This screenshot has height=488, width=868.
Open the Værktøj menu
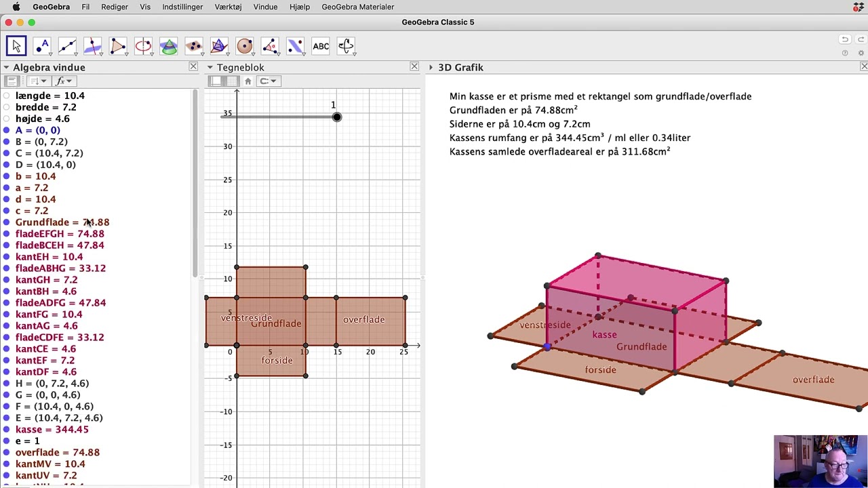point(229,7)
